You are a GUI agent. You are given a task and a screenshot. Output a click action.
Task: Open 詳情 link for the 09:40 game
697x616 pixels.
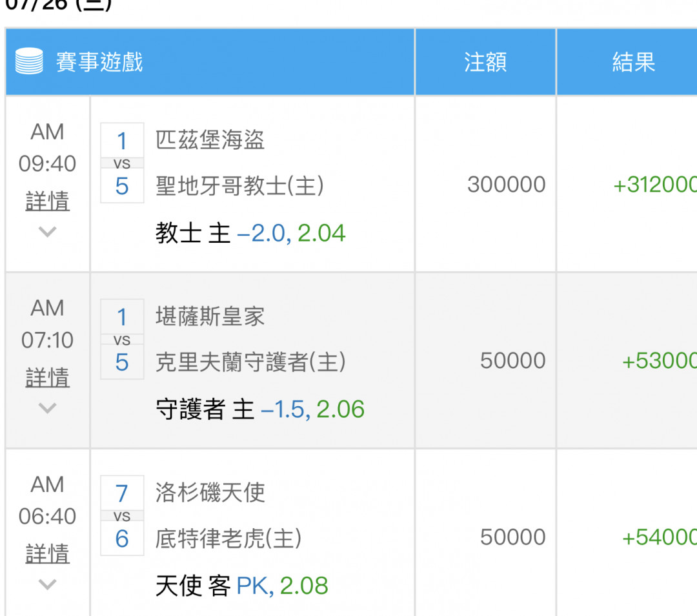coord(47,201)
